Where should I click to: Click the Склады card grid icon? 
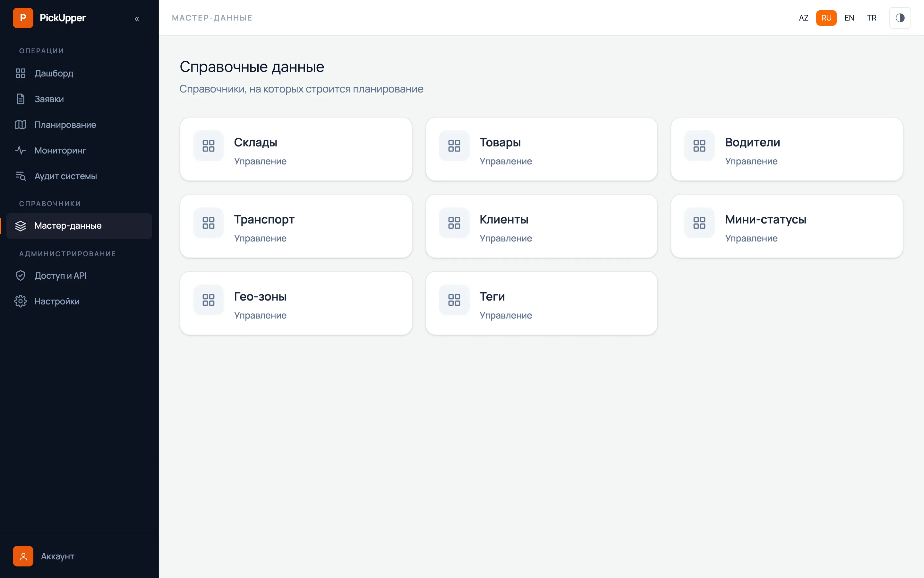[x=209, y=146]
